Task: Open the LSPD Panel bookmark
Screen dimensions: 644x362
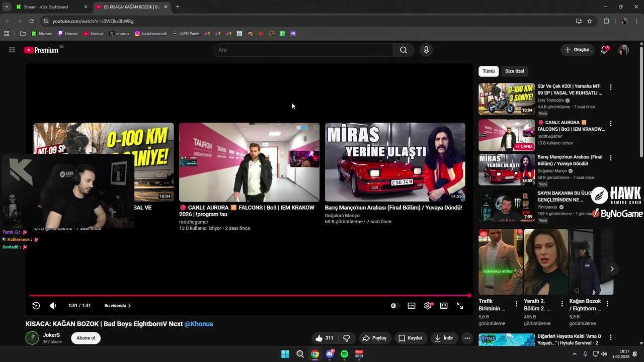Action: (185, 34)
